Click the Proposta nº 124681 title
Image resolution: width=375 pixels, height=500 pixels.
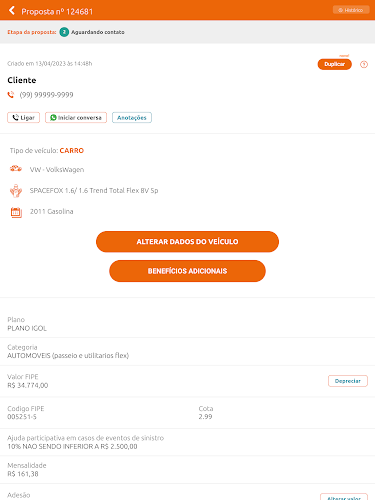tap(57, 11)
